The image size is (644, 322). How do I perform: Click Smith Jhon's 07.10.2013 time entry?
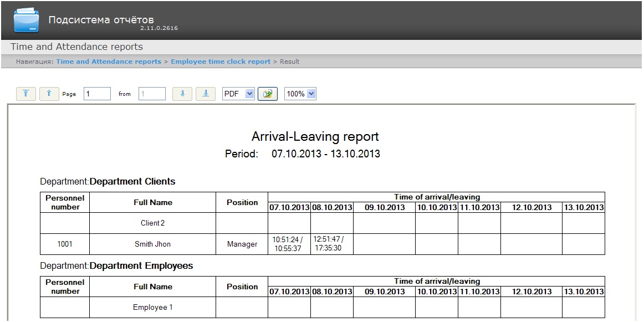[x=288, y=244]
